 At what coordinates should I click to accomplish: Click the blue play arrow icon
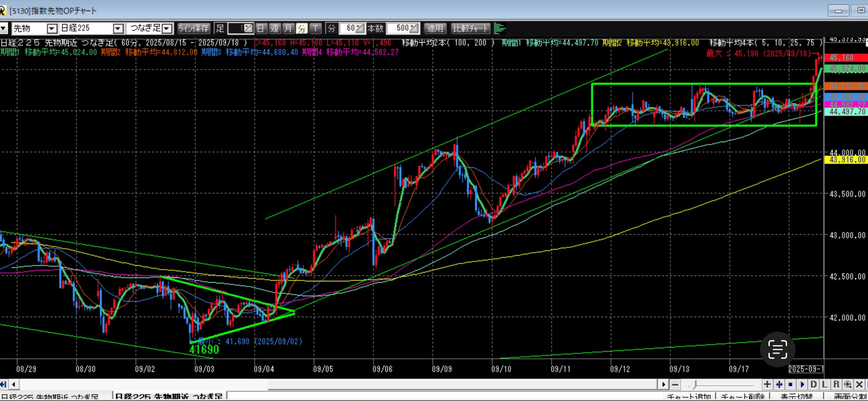pos(802,384)
